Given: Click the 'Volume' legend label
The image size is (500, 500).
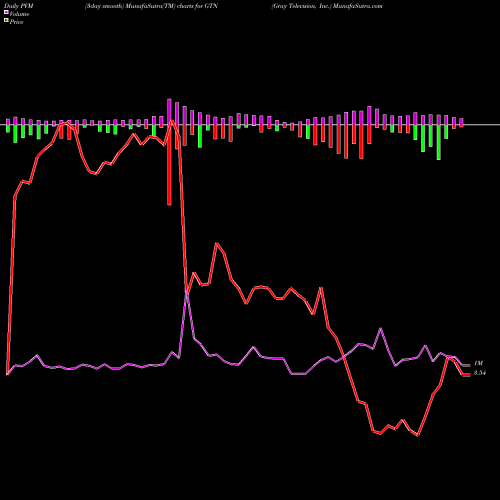Looking at the screenshot, I should [x=19, y=14].
